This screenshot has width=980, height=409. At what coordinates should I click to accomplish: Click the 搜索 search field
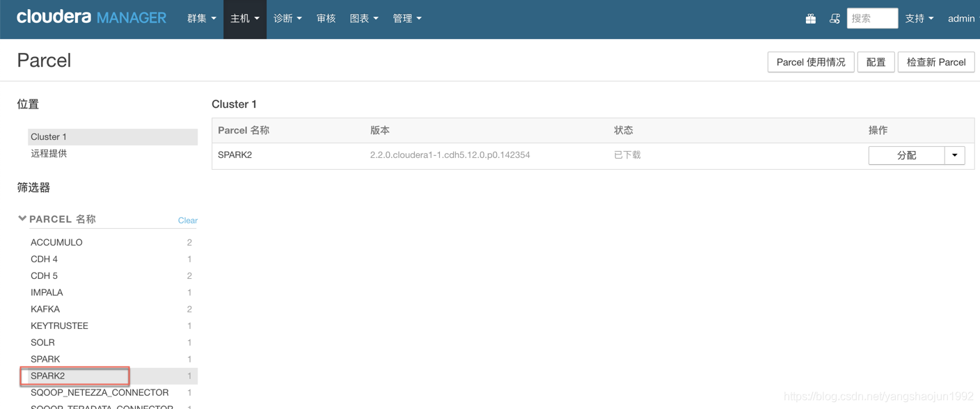coord(872,19)
